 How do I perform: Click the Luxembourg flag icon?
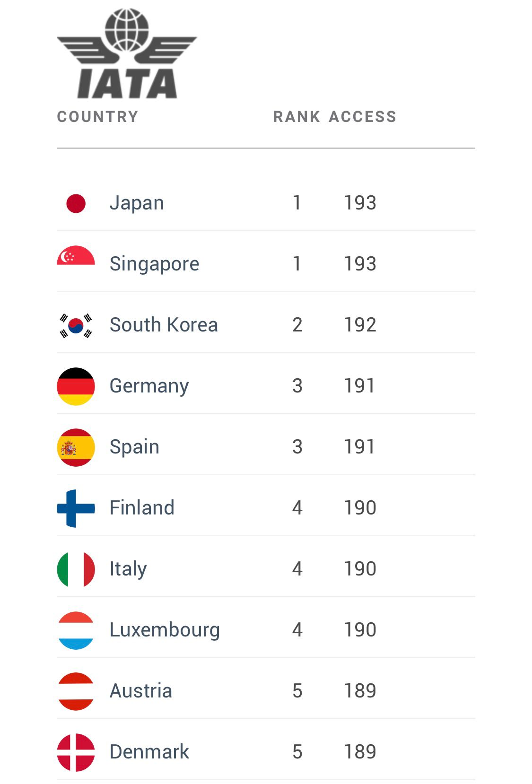tap(76, 630)
